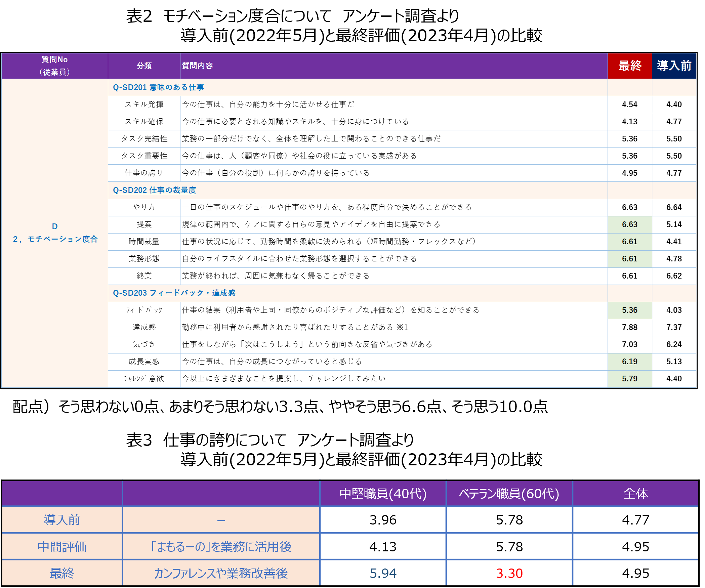The width and height of the screenshot is (705, 588).
Task: Click the 分類 header cell
Action: click(144, 66)
